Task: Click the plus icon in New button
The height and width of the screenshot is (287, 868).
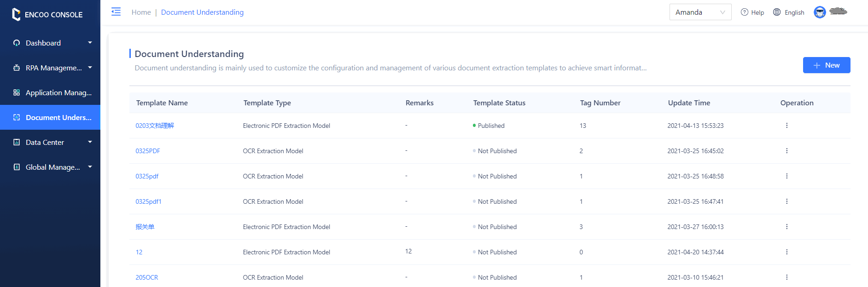Action: click(x=817, y=65)
